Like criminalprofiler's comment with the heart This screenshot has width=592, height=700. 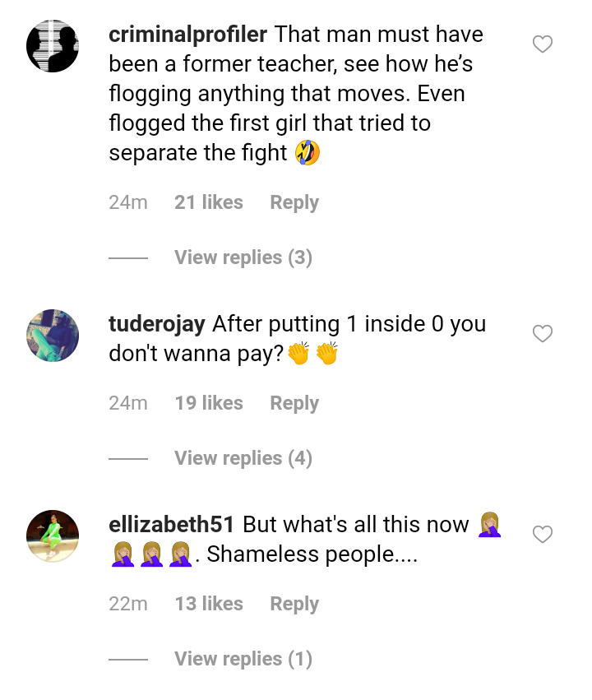click(543, 44)
